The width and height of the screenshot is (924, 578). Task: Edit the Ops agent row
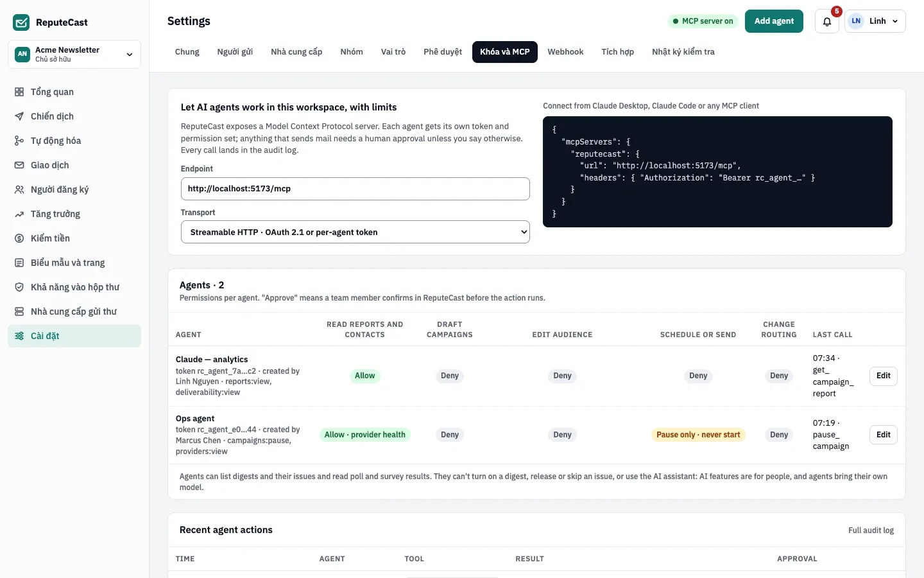pos(884,435)
